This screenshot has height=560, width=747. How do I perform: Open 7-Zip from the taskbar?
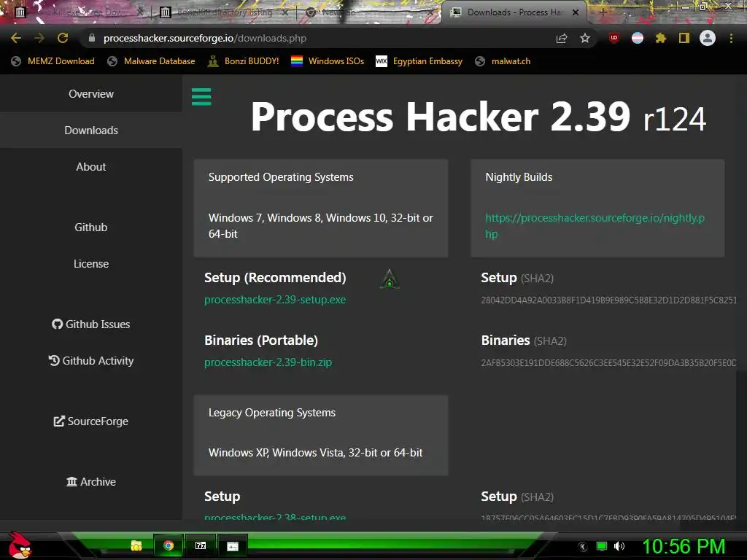tap(201, 545)
